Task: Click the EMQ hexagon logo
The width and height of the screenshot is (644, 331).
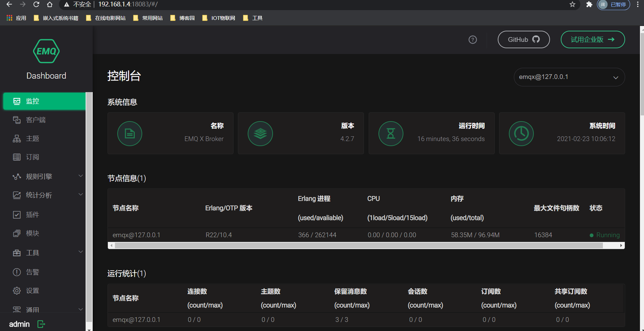Action: point(47,51)
